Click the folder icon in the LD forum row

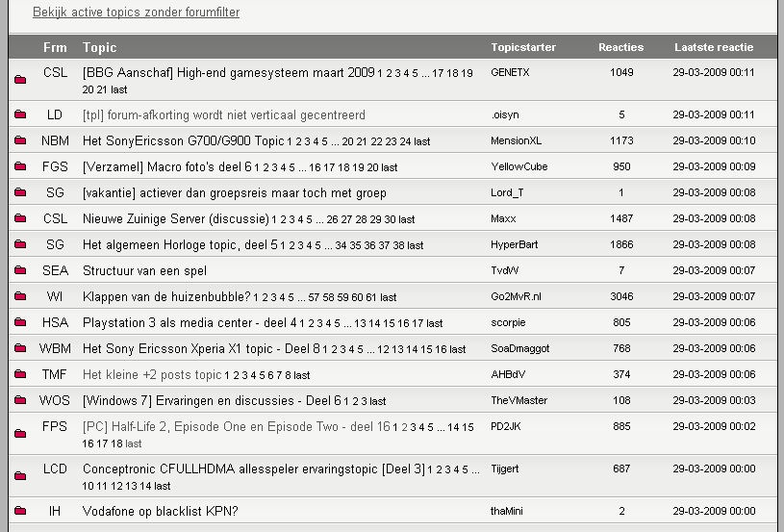click(x=19, y=114)
